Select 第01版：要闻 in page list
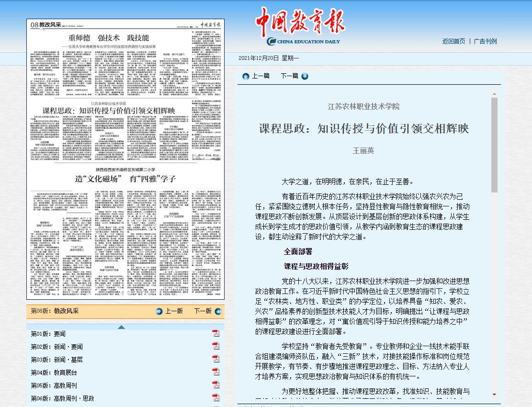This screenshot has width=532, height=407. click(48, 334)
